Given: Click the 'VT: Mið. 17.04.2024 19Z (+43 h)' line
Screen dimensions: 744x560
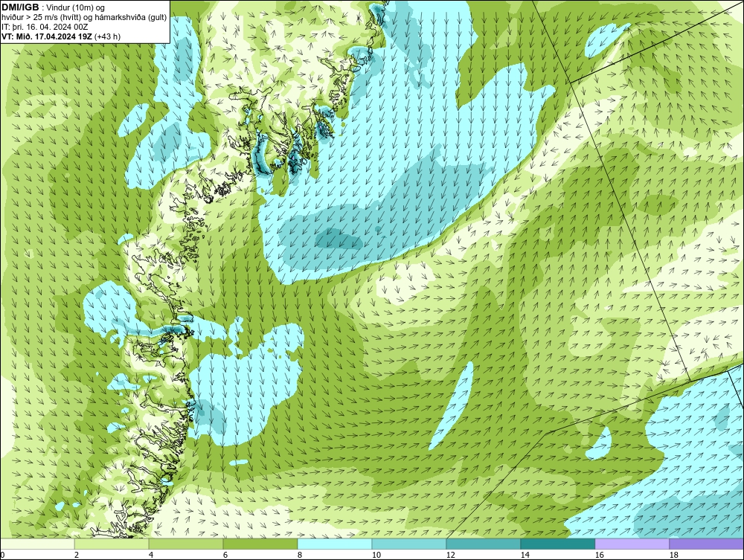Looking at the screenshot, I should click(61, 36).
